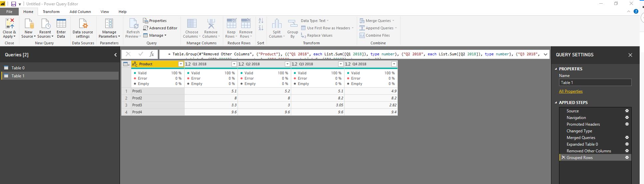This screenshot has width=644, height=184.
Task: Switch to the Transform tab
Action: click(x=51, y=12)
